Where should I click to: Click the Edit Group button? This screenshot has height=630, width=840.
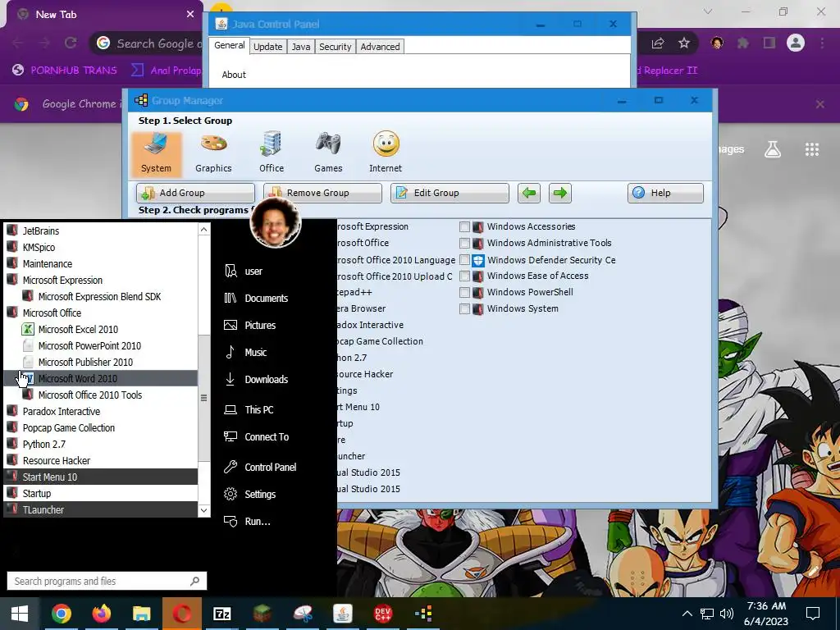(x=450, y=193)
